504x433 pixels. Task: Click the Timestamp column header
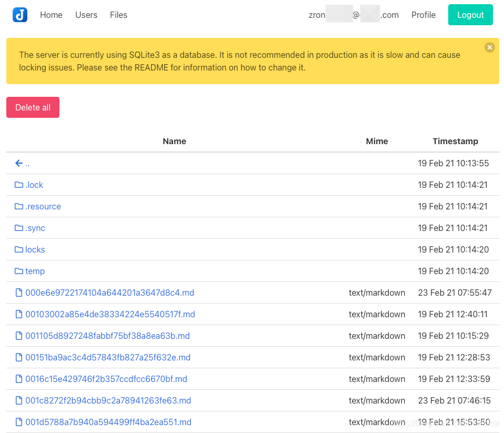pyautogui.click(x=455, y=141)
